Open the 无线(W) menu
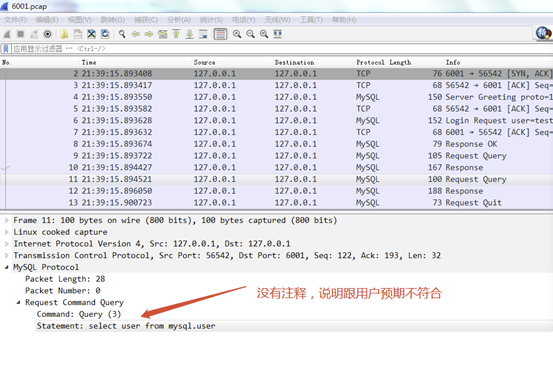 [277, 20]
